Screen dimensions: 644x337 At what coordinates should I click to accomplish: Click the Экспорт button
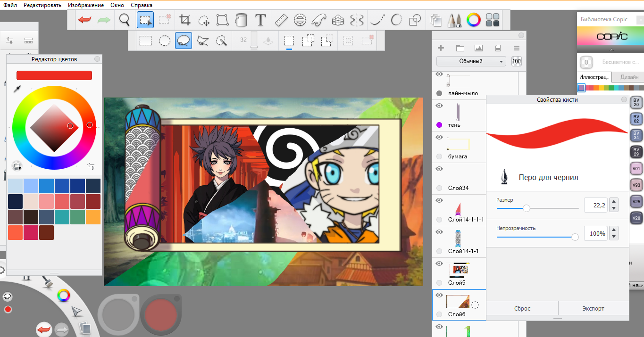593,308
